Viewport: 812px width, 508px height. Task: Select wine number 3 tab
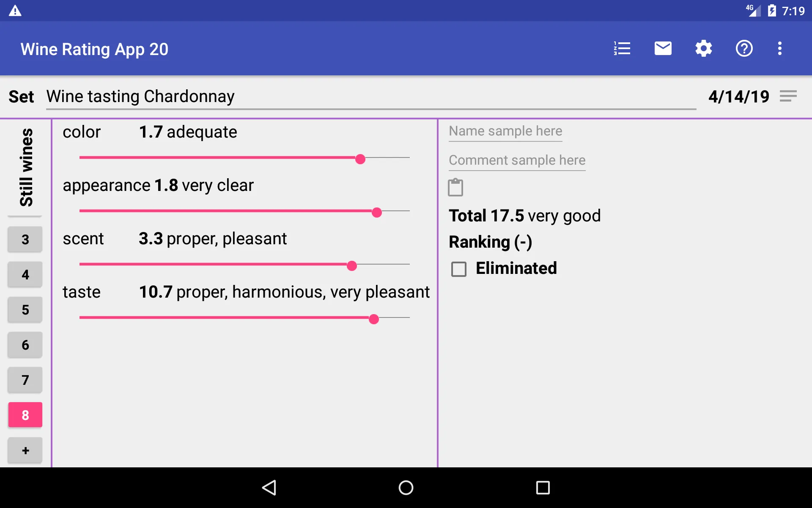click(x=25, y=239)
